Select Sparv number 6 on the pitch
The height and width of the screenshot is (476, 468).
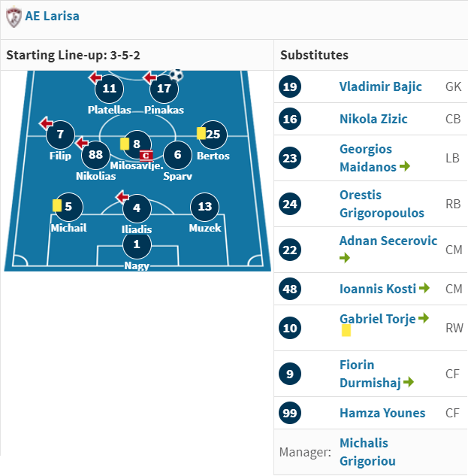click(x=177, y=155)
